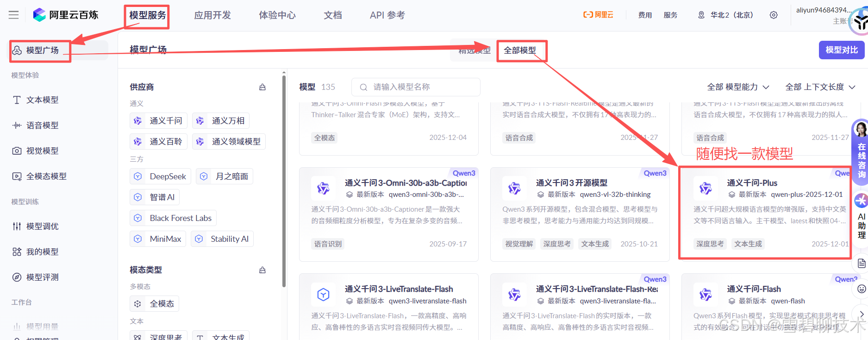868x340 pixels.
Task: Click the 视觉模型 camera icon
Action: pos(17,151)
